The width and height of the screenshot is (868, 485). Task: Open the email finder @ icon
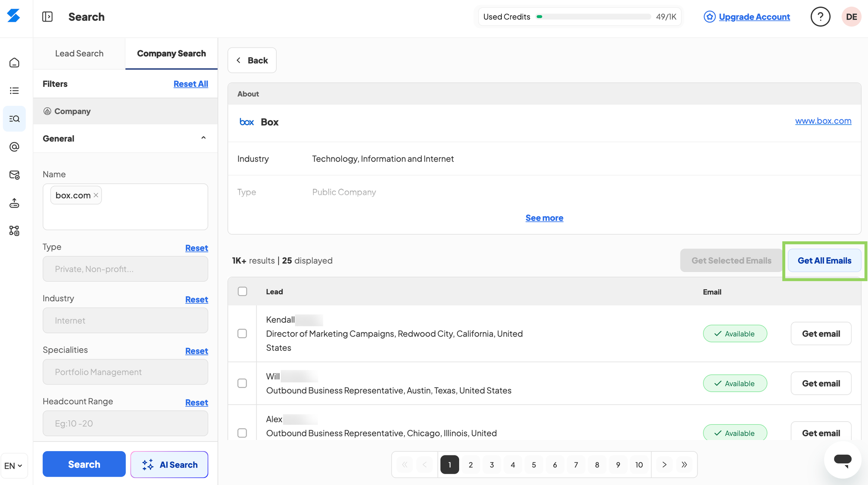[14, 147]
